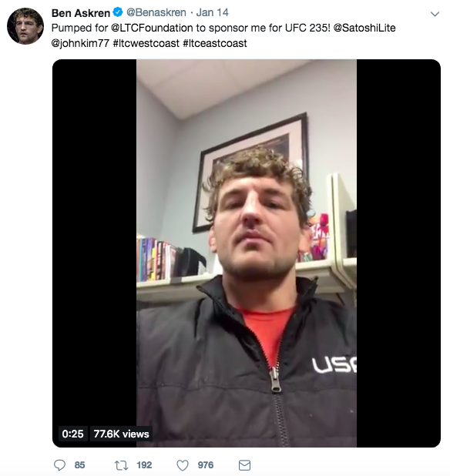
Task: Click the reply speech bubble icon
Action: [x=59, y=465]
